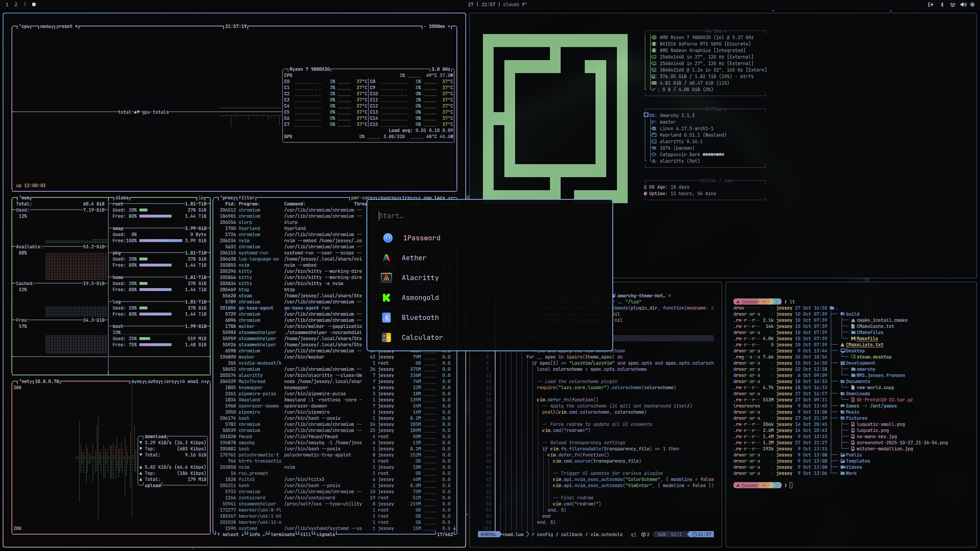This screenshot has height=551, width=980.
Task: Open the Aether app icon
Action: pyautogui.click(x=386, y=258)
